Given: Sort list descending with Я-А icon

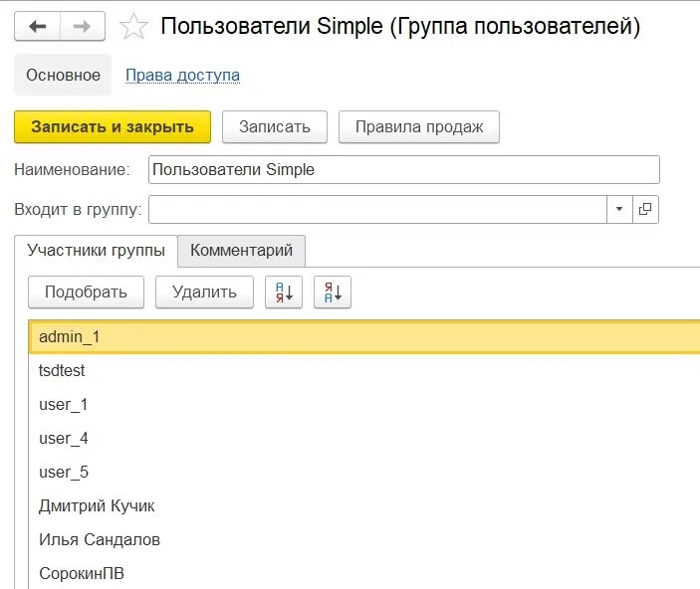Looking at the screenshot, I should tap(333, 292).
